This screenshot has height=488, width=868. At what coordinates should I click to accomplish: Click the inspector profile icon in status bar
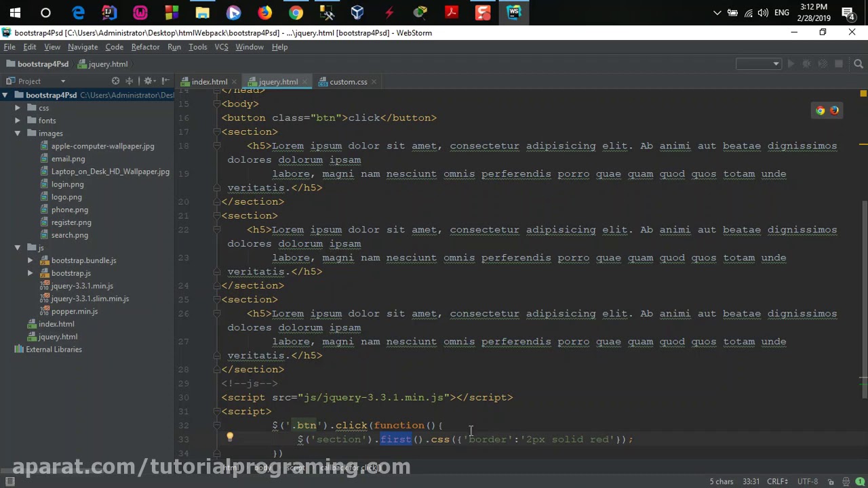click(846, 481)
